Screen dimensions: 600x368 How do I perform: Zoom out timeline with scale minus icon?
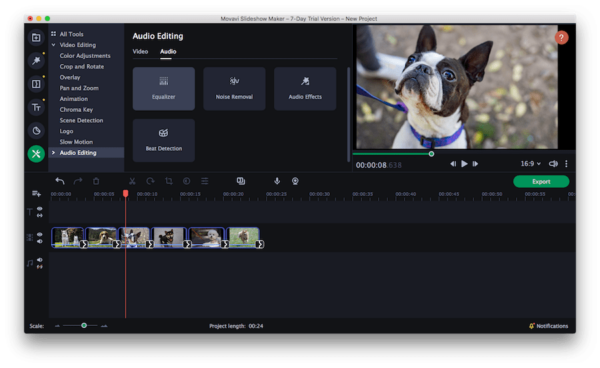57,326
